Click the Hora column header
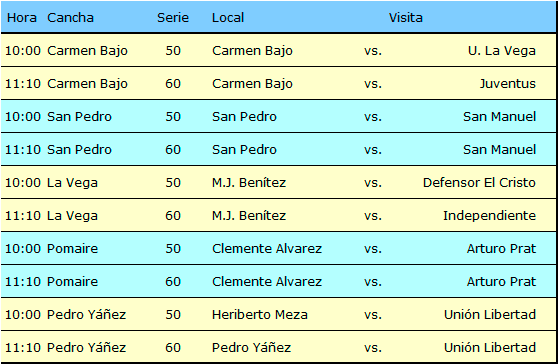 point(22,17)
